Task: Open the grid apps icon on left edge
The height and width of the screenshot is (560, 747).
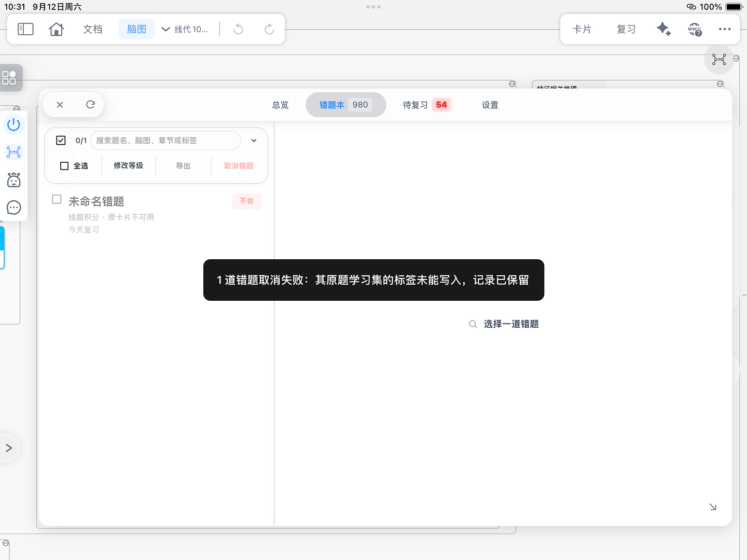Action: [x=9, y=78]
